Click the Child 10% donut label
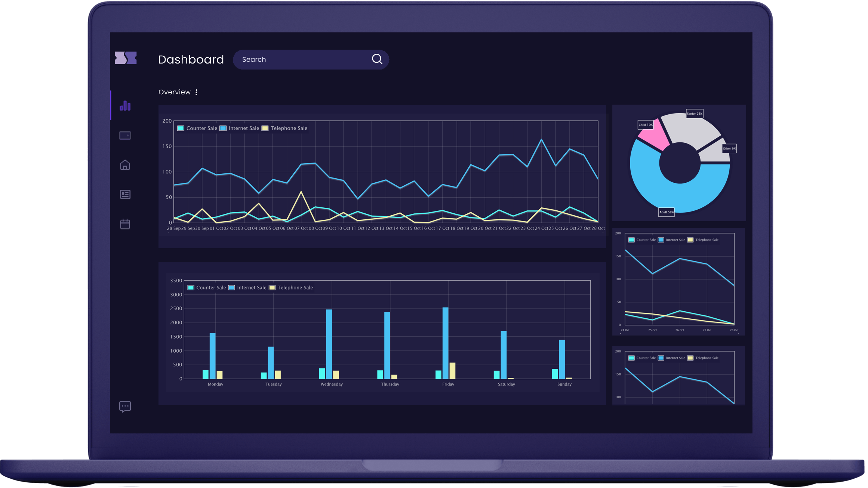Image resolution: width=868 pixels, height=488 pixels. click(646, 125)
